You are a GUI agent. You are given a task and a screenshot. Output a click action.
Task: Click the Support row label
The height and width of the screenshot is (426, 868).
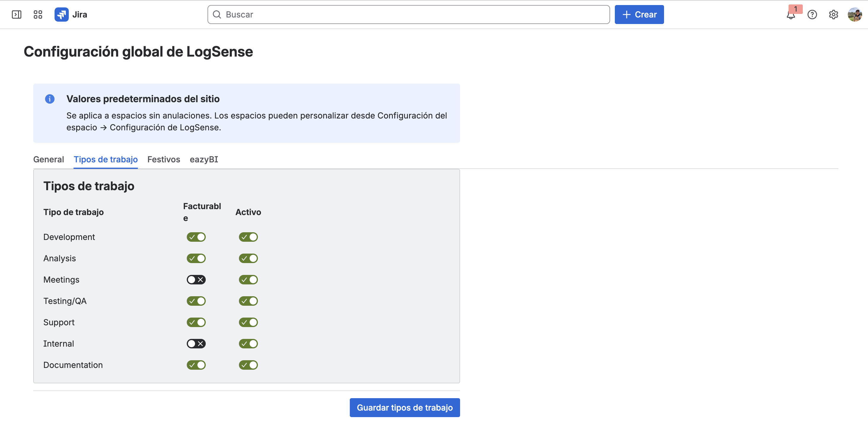coord(59,322)
